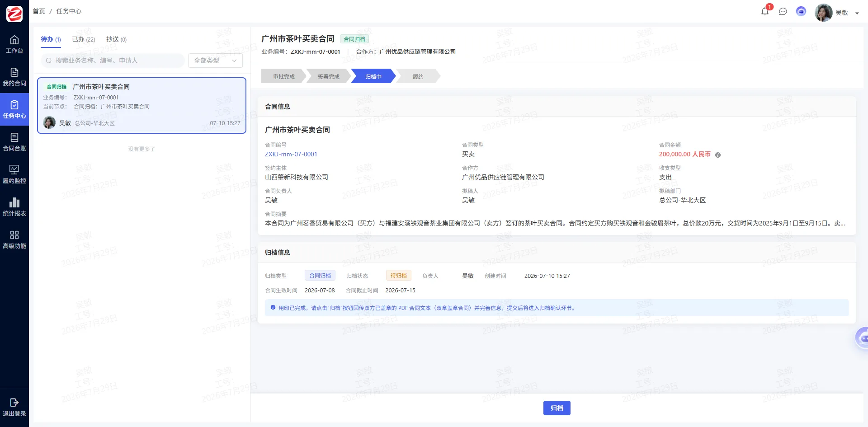Switch to 已办 tab
Viewport: 868px width, 427px height.
[x=84, y=40]
